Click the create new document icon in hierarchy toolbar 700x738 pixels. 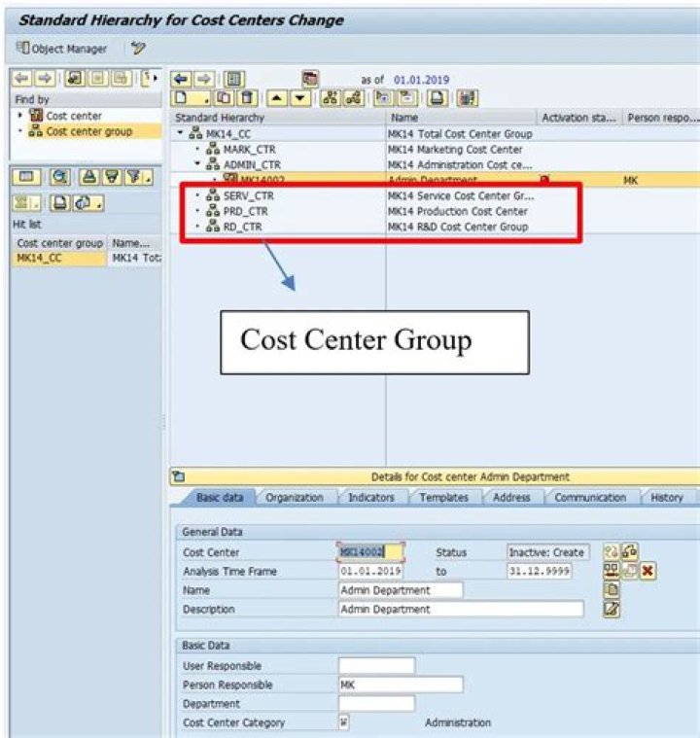tap(182, 98)
